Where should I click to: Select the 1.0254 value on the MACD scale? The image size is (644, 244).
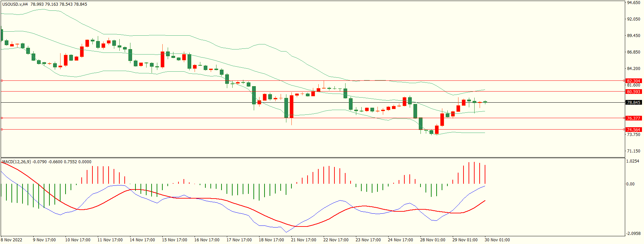(633, 161)
